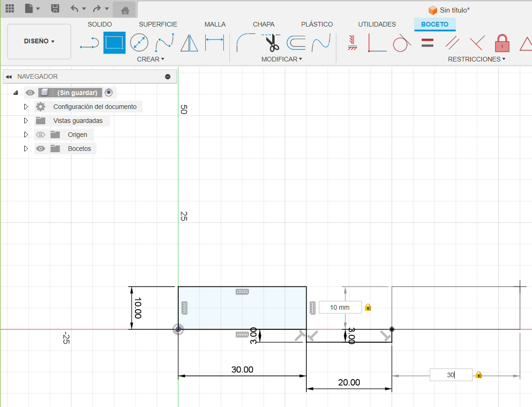Open the DISEÑO workspace dropdown
This screenshot has width=532, height=407.
point(39,41)
